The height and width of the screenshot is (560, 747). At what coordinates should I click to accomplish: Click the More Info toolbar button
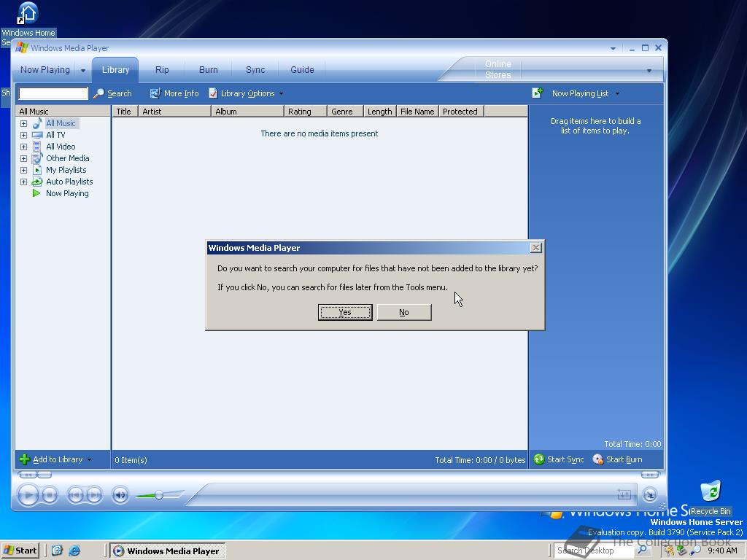[174, 93]
